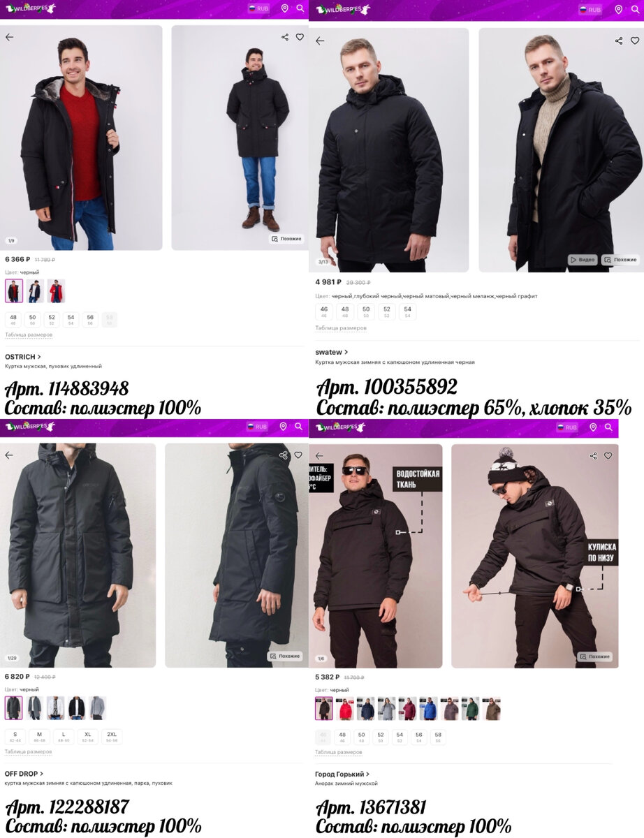Share the swatew jacket listing
Image resolution: width=644 pixels, height=838 pixels.
pos(619,41)
